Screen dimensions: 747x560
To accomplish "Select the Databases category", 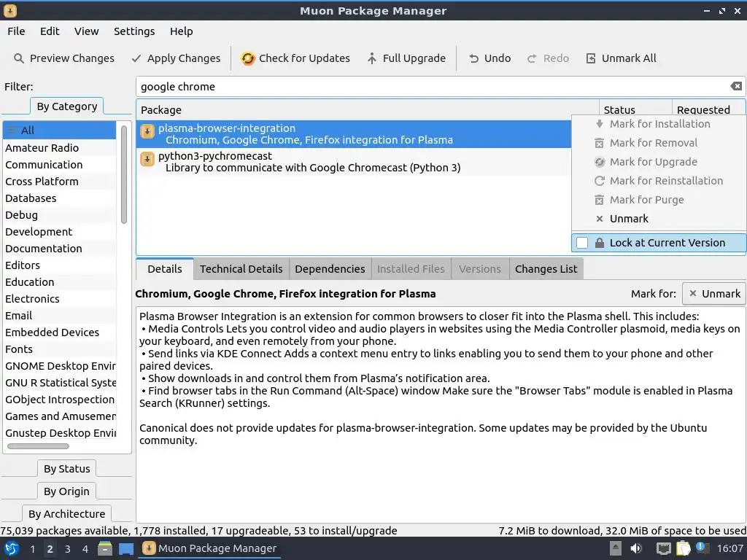I will click(59, 198).
